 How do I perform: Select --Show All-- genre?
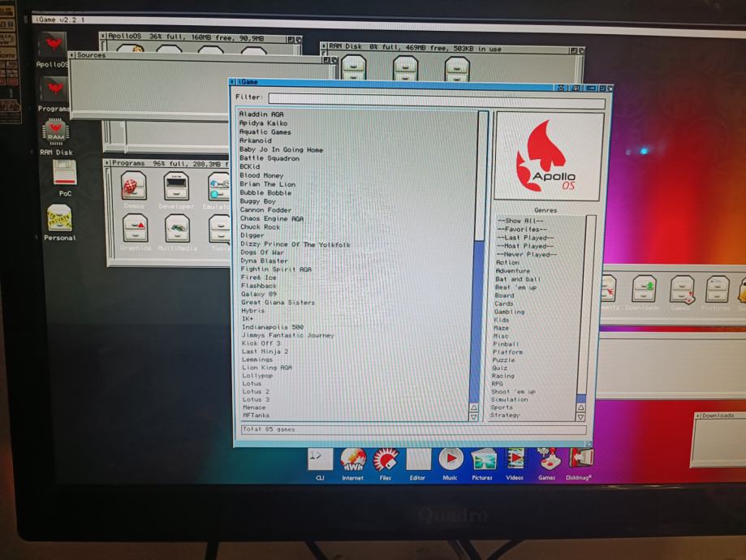pyautogui.click(x=520, y=221)
